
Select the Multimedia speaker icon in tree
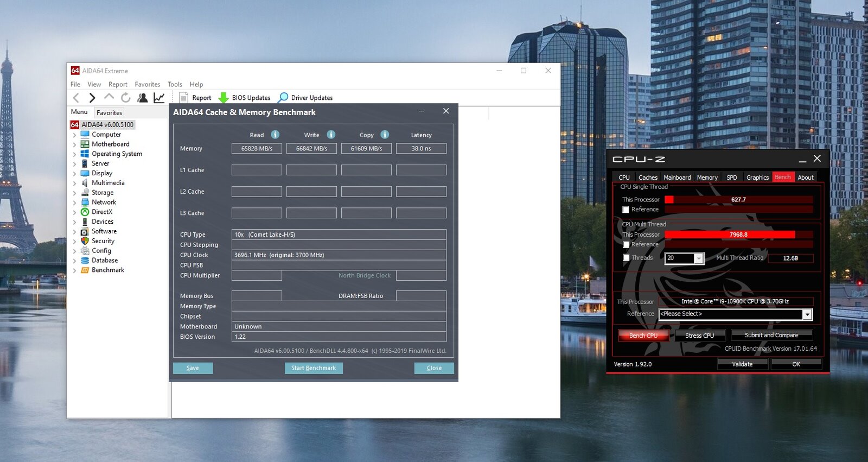[85, 183]
